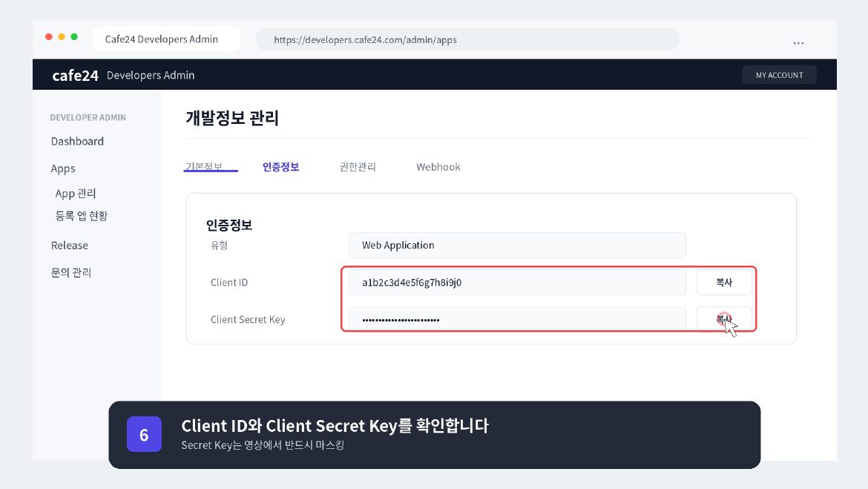The image size is (868, 489).
Task: Click the Client ID text field
Action: tap(517, 283)
